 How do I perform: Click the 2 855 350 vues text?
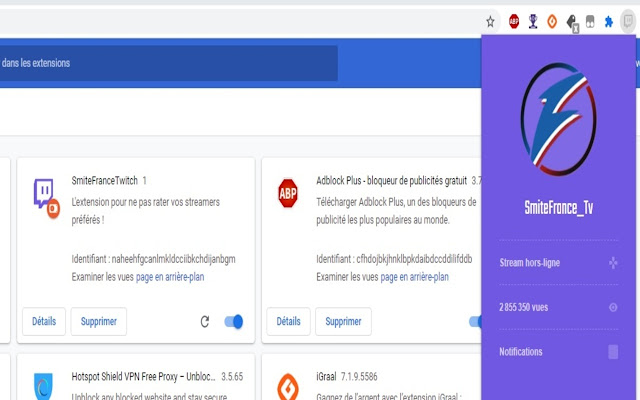click(523, 307)
